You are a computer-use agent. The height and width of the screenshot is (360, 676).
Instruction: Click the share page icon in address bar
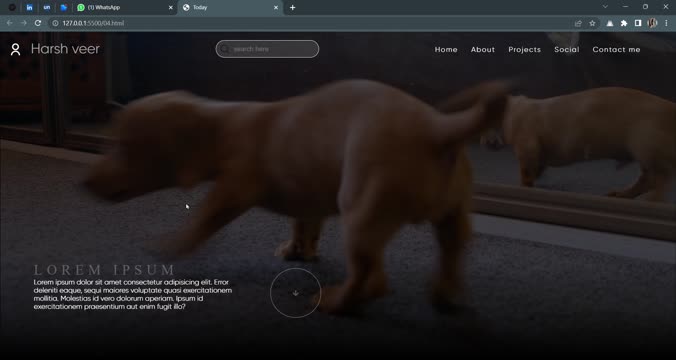pyautogui.click(x=578, y=23)
